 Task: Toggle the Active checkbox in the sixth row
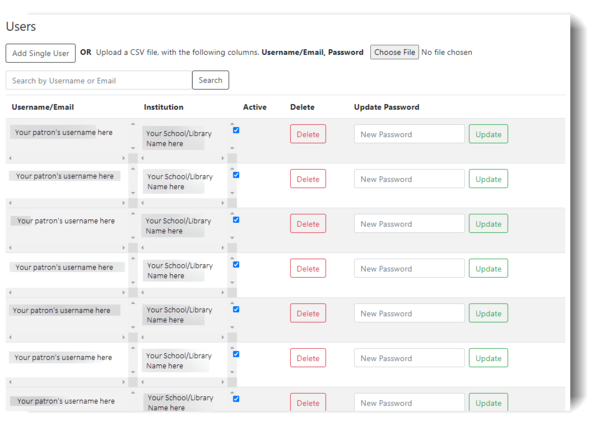point(236,354)
